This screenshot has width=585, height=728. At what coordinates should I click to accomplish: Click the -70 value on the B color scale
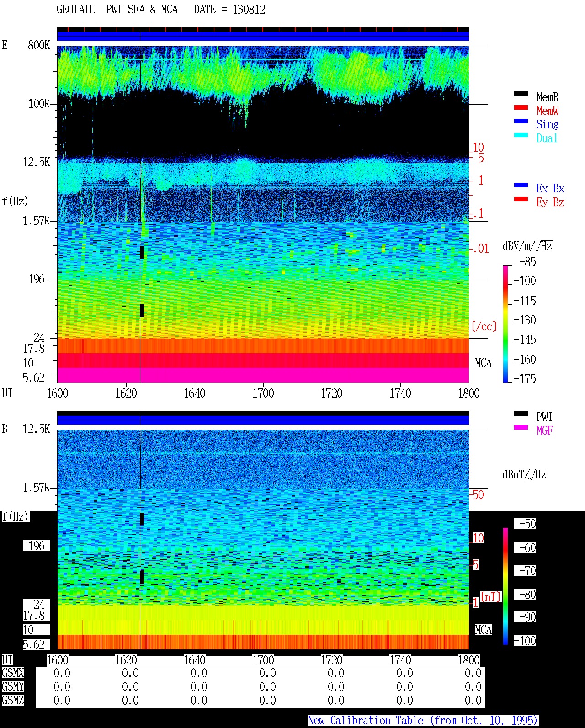point(527,570)
